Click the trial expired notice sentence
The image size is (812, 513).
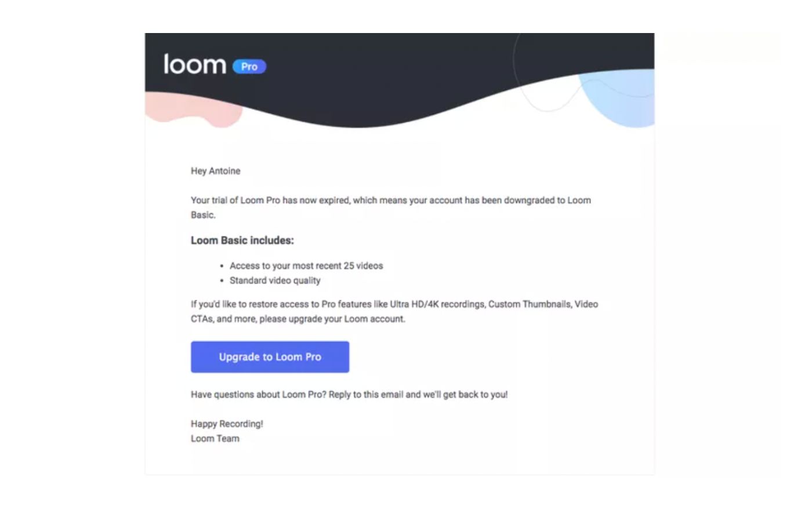pos(390,201)
